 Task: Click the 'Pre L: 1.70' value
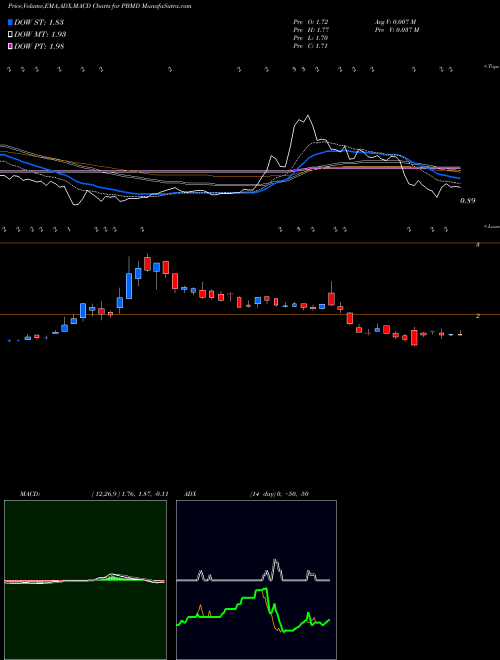click(x=311, y=38)
